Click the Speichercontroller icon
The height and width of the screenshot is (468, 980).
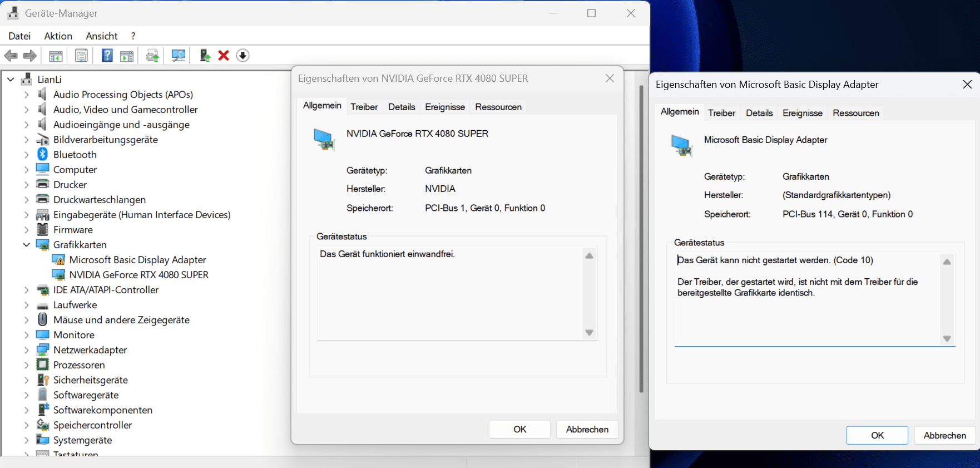tap(42, 425)
